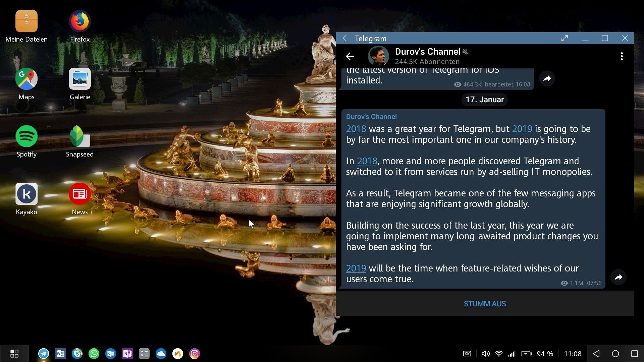
Task: Launch Firefox from the desktop
Action: 80,21
